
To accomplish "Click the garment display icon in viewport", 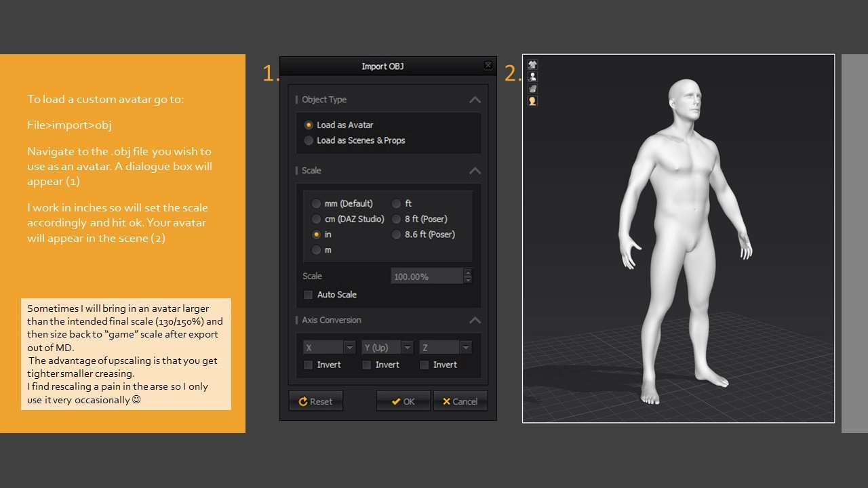I will point(532,65).
